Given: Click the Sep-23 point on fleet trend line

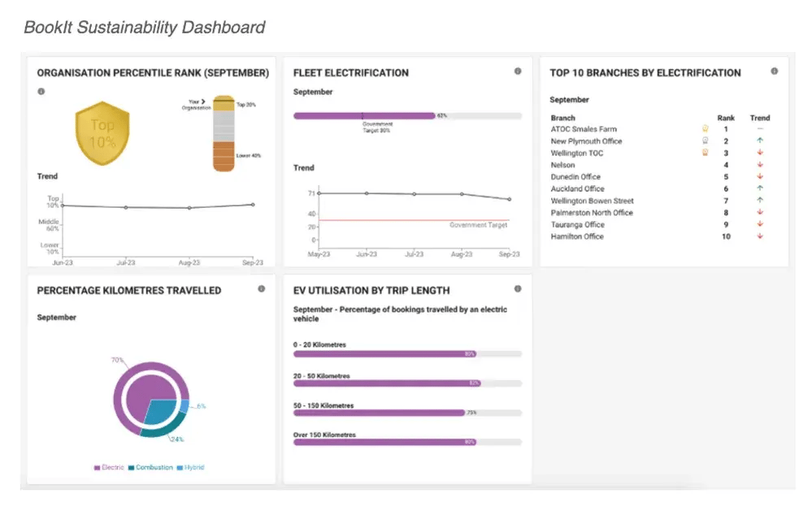Looking at the screenshot, I should pos(510,199).
